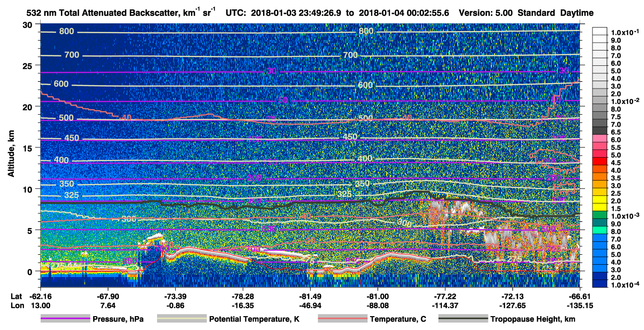Image resolution: width=644 pixels, height=330 pixels.
Task: Click the dark Tropopause Height legend line sample
Action: coord(463,319)
